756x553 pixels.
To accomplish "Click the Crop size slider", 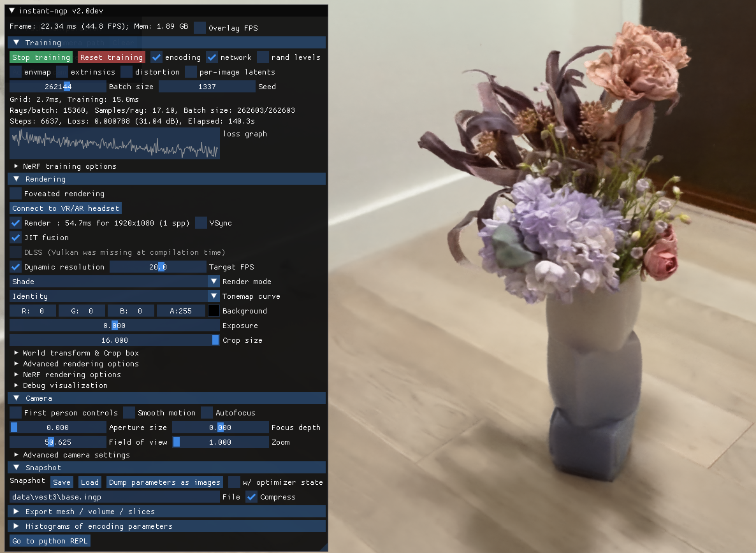I will pos(115,340).
